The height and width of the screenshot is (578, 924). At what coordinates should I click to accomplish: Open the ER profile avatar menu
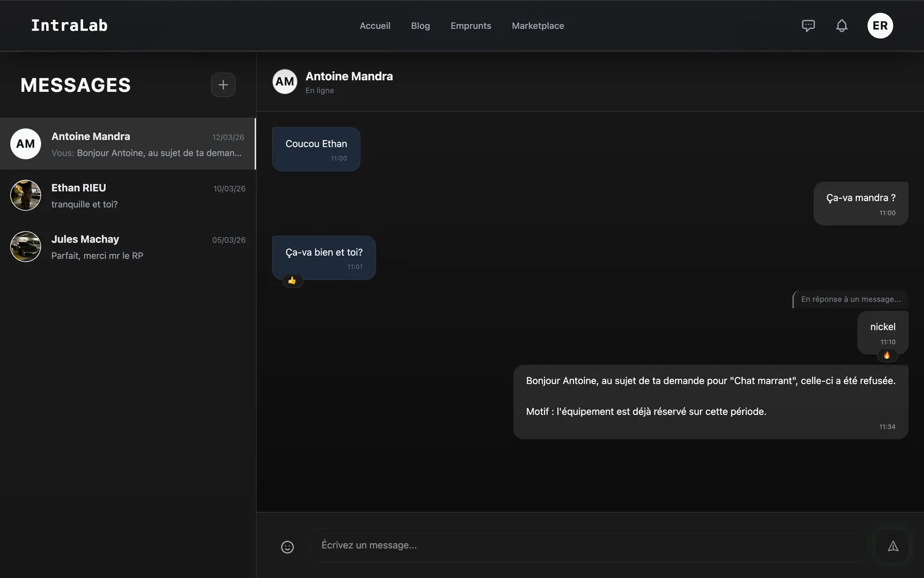[880, 25]
